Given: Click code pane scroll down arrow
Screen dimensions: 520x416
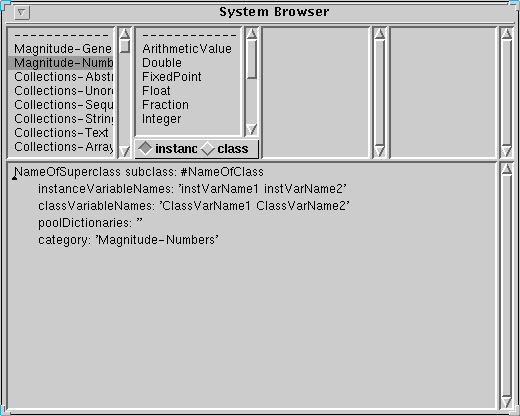Looking at the screenshot, I should 507,402.
